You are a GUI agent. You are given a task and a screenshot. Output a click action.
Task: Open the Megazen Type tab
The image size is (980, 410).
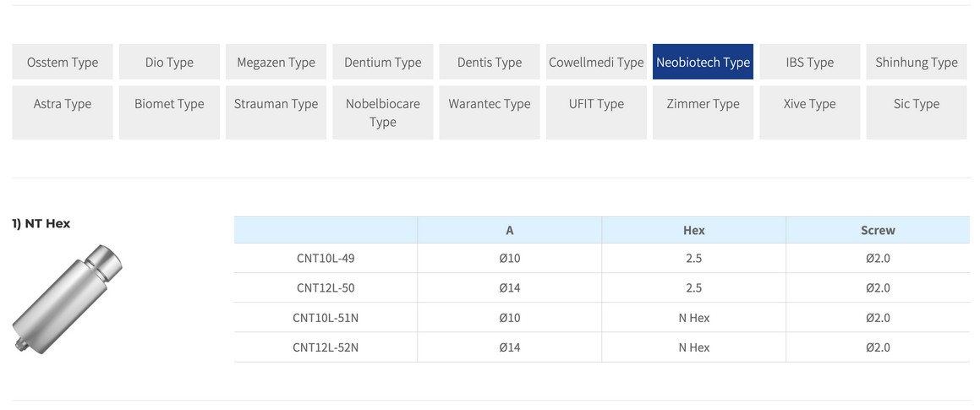(x=276, y=62)
